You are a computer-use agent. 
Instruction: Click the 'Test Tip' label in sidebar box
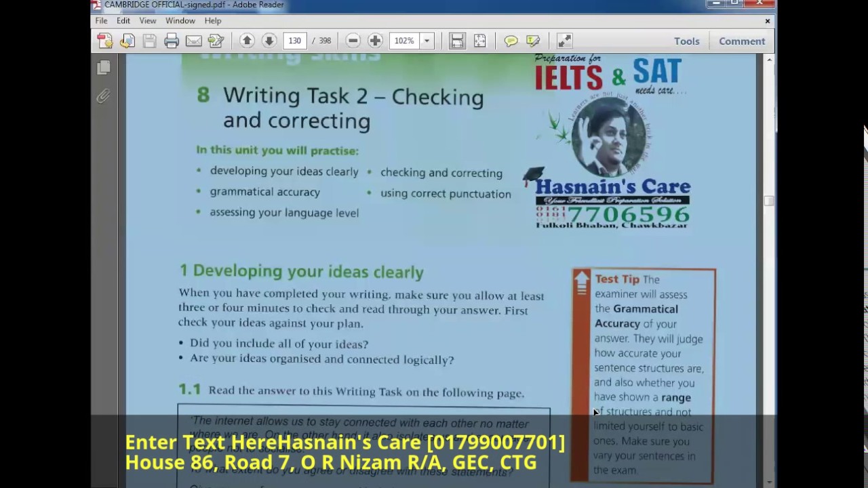(x=617, y=279)
